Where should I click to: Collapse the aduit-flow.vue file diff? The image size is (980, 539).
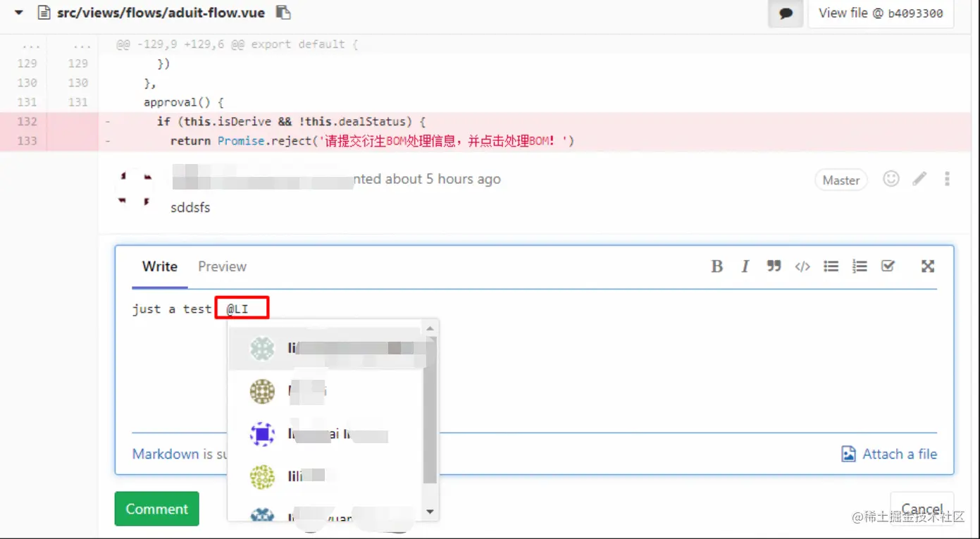[19, 13]
